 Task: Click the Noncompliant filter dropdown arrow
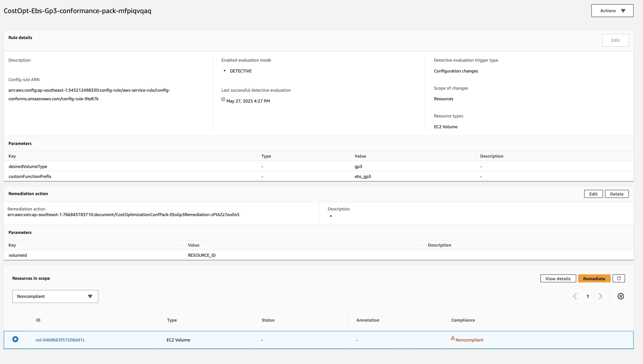(90, 296)
